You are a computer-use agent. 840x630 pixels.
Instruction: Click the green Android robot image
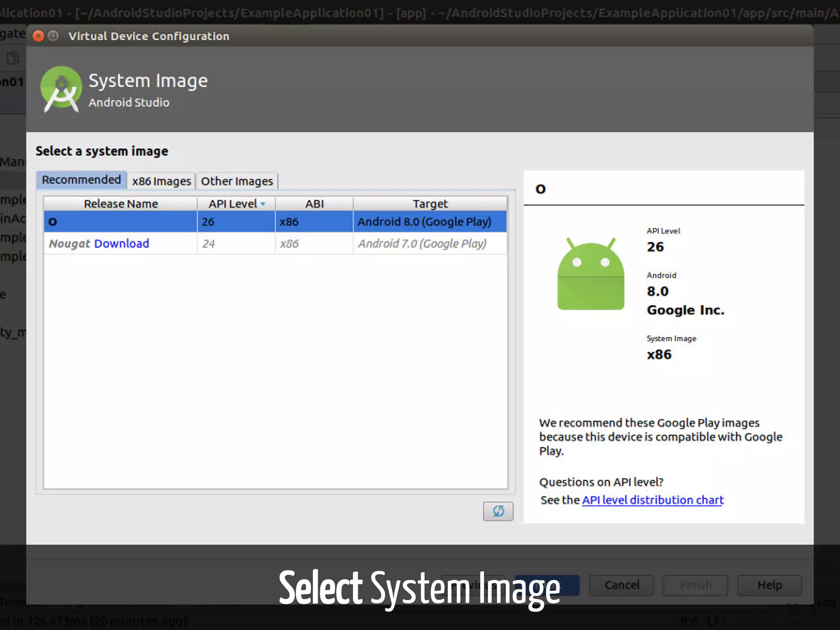591,274
